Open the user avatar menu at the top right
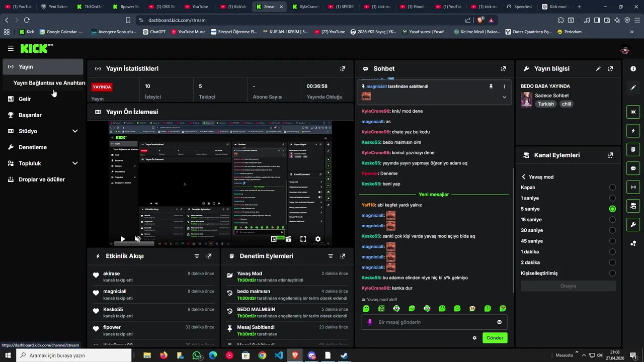The image size is (644, 362). (x=624, y=50)
